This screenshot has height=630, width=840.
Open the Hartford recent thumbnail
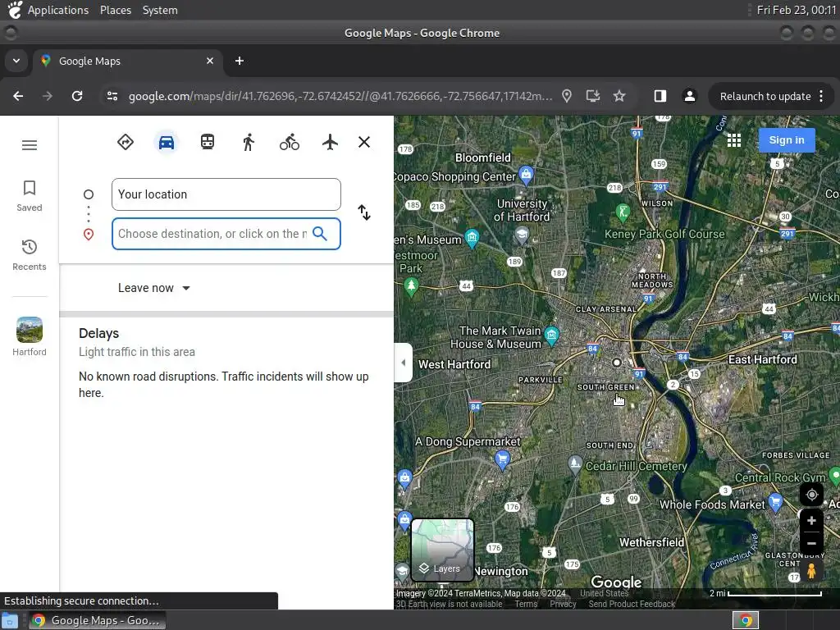30,336
